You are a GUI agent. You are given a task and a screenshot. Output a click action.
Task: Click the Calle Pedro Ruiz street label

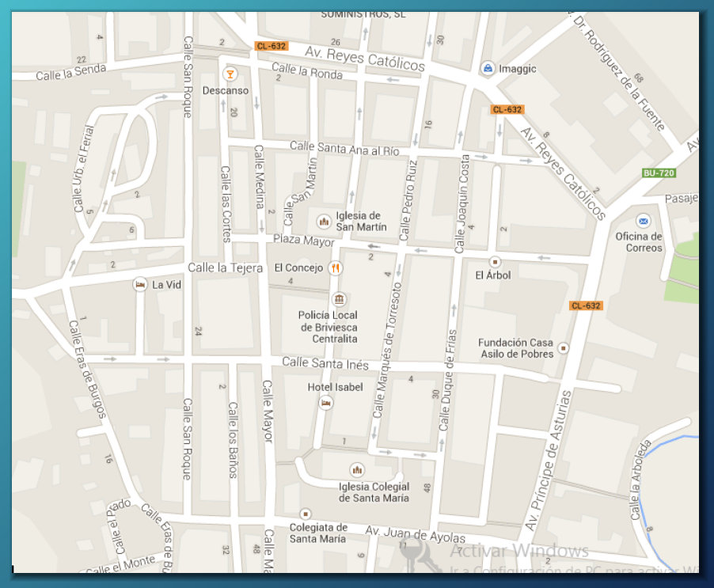coord(408,200)
